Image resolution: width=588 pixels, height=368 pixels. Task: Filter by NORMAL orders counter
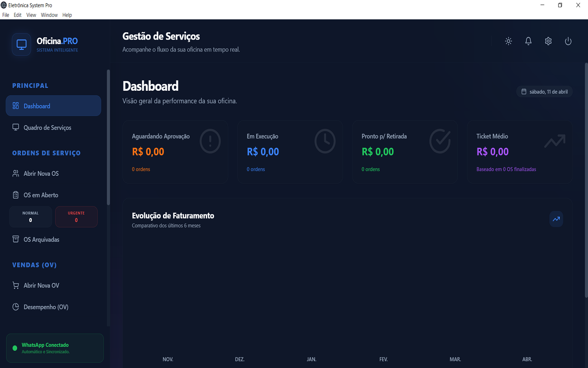31,217
